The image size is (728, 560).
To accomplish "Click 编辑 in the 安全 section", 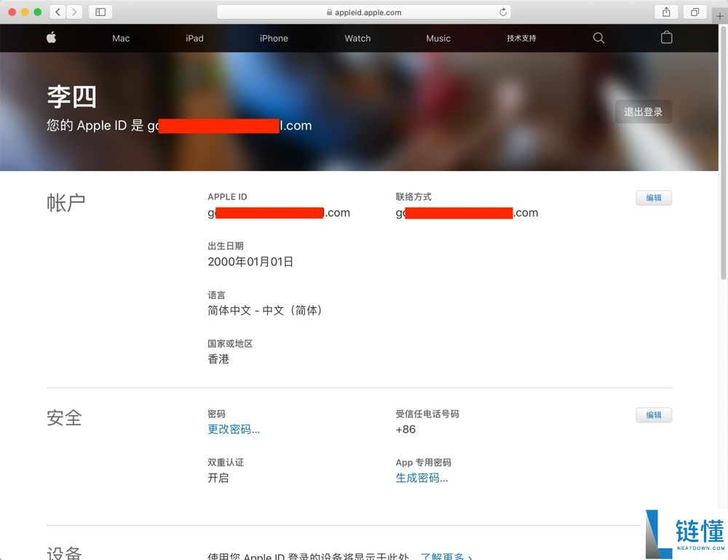I will pos(653,414).
